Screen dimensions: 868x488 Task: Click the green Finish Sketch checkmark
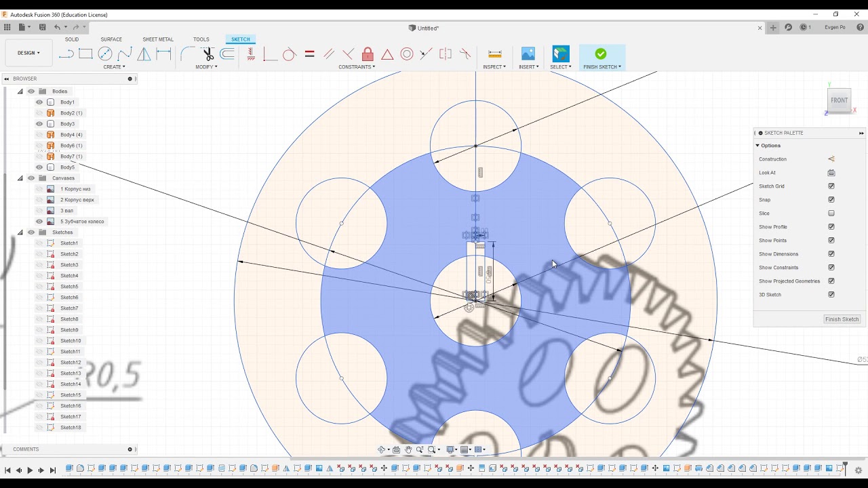(601, 54)
